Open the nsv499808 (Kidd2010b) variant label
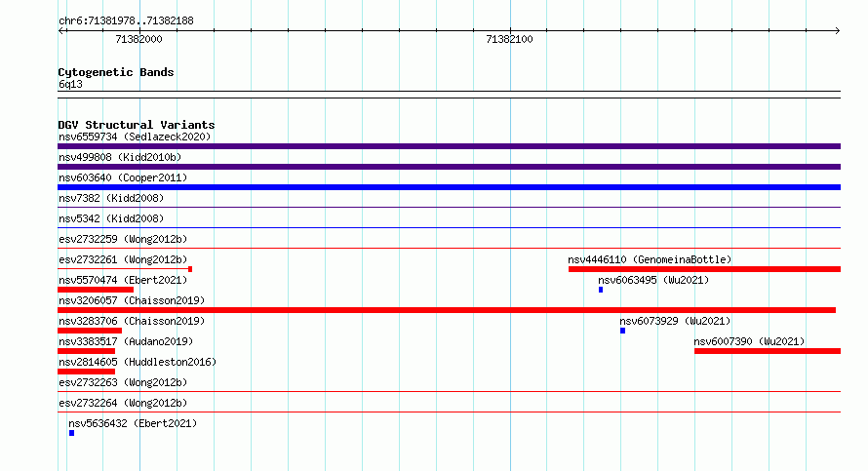This screenshot has width=868, height=471. tap(120, 157)
